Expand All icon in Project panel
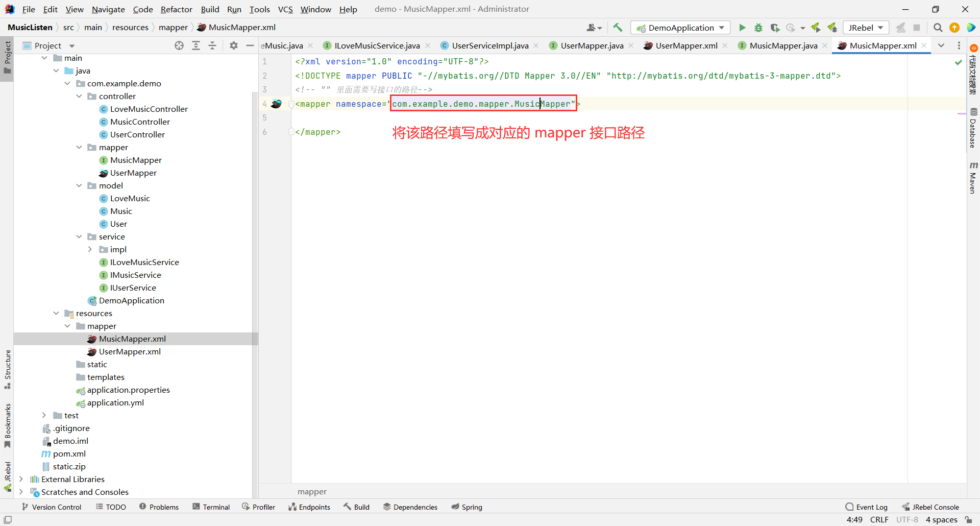 (196, 45)
